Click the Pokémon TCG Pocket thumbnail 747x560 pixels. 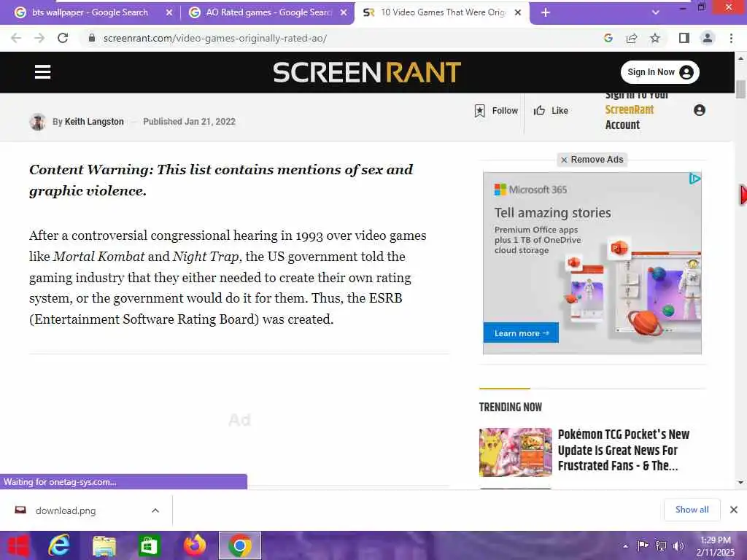pyautogui.click(x=516, y=452)
